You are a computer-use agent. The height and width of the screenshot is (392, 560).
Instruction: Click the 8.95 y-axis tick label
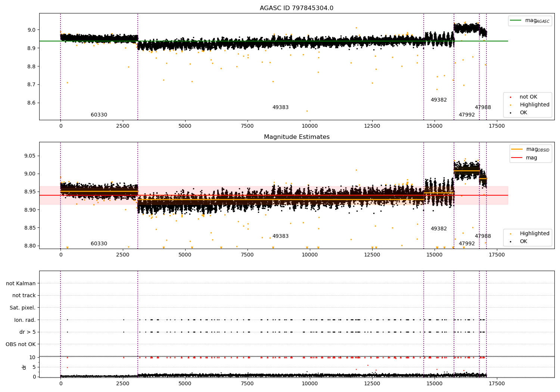point(29,192)
